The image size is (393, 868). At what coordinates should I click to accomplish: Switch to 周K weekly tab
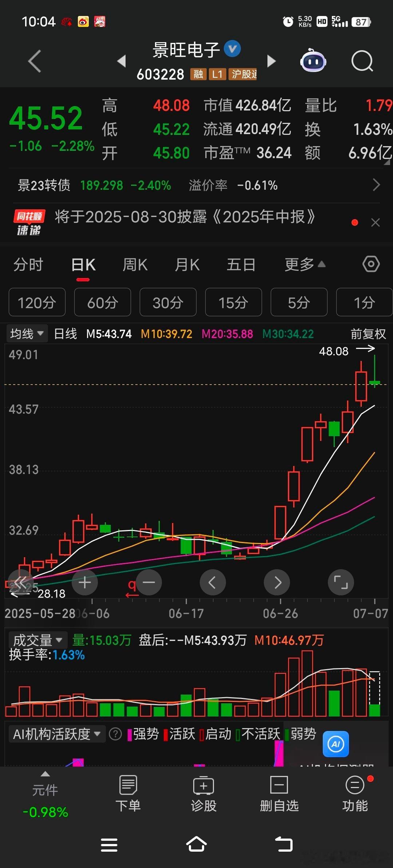pos(135,264)
